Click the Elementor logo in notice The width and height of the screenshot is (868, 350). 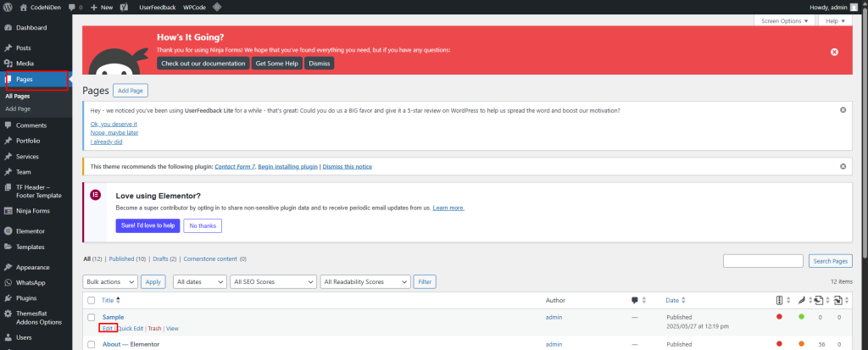click(95, 194)
